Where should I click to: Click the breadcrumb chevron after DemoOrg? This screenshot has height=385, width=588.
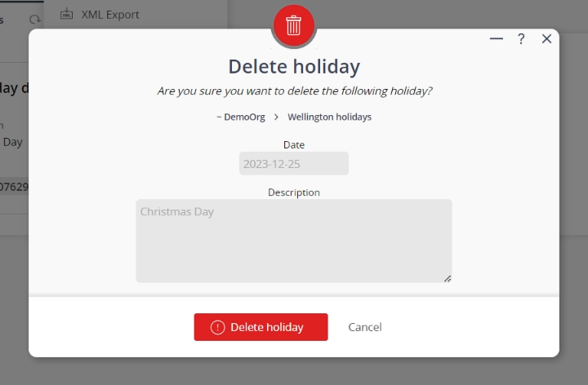pyautogui.click(x=276, y=117)
